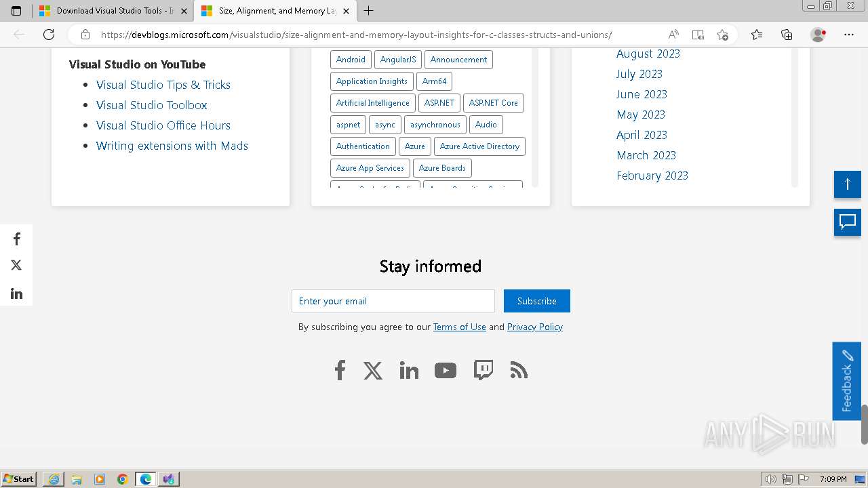View site information lock icon
This screenshot has width=868, height=488.
(x=85, y=35)
